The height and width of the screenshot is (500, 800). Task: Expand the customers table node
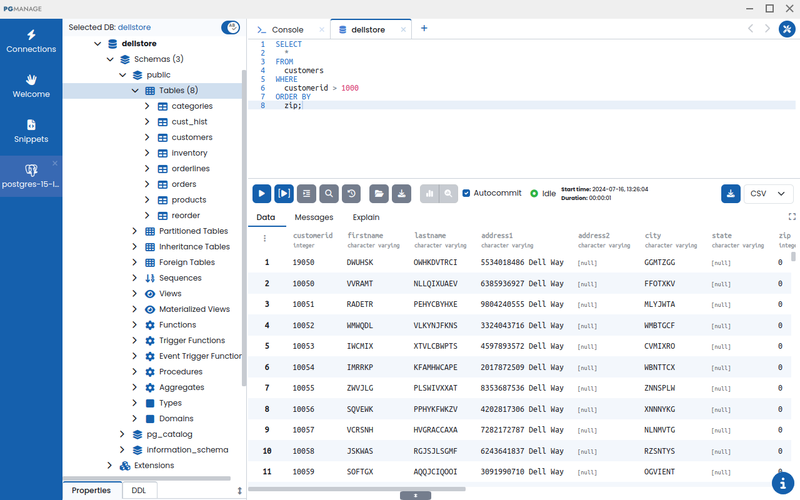point(147,137)
